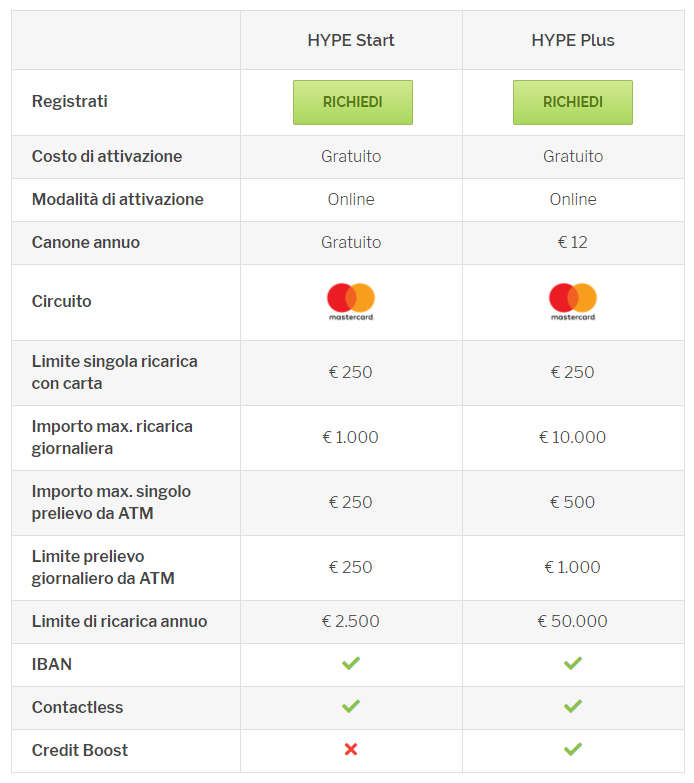Click the Credit Boost row label
The height and width of the screenshot is (783, 694).
(80, 750)
